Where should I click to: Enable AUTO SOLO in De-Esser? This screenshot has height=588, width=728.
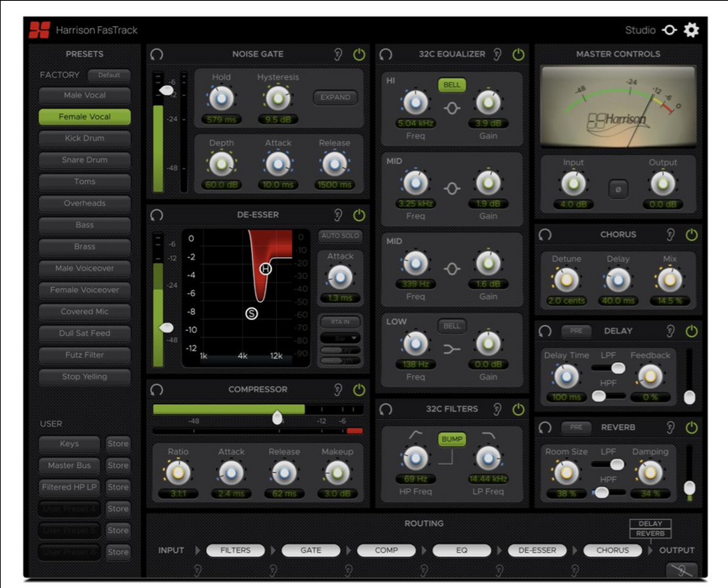(340, 235)
